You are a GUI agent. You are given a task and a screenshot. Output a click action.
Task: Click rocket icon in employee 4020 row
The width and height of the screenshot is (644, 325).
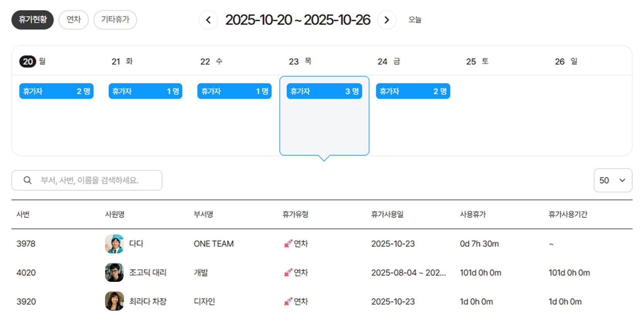click(288, 273)
